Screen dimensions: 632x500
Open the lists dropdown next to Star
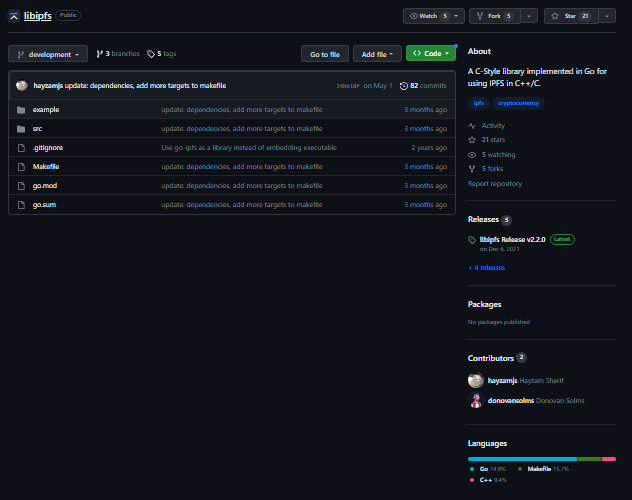607,16
